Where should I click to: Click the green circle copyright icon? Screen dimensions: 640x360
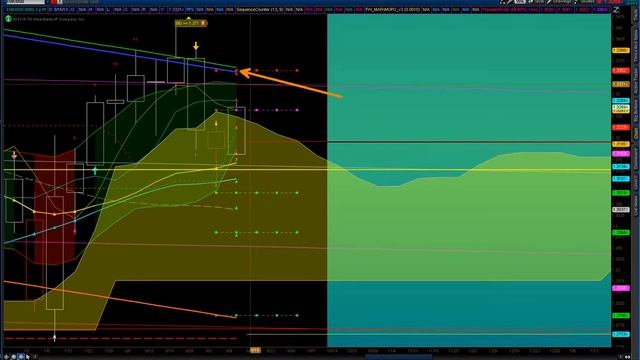tap(8, 18)
